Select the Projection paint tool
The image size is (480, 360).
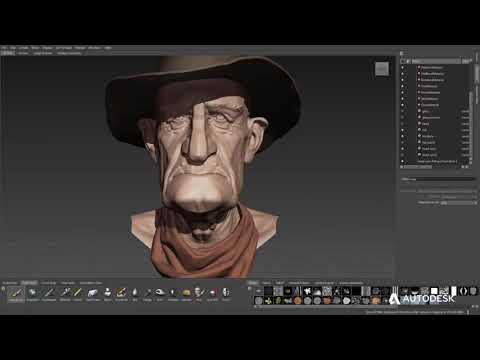[33, 294]
